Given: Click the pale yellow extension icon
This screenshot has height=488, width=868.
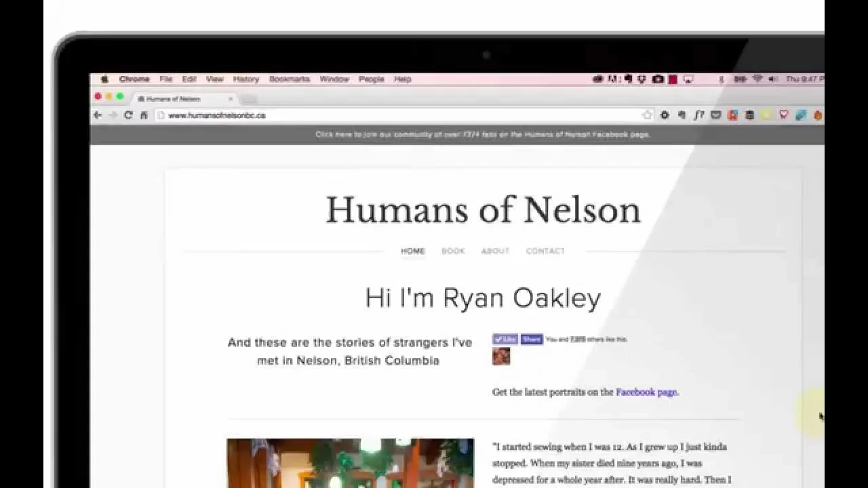Looking at the screenshot, I should (766, 115).
